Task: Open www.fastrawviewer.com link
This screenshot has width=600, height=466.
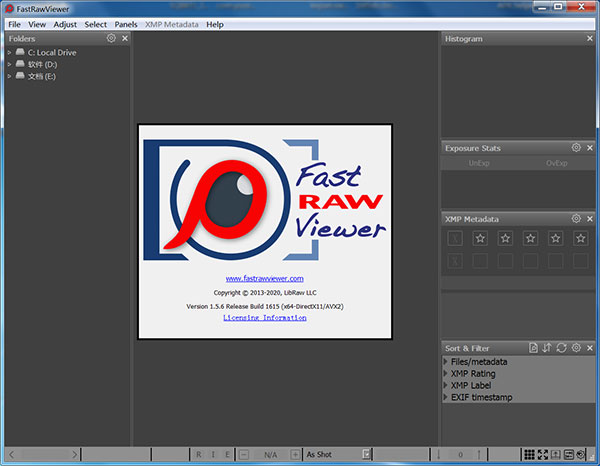Action: 264,279
